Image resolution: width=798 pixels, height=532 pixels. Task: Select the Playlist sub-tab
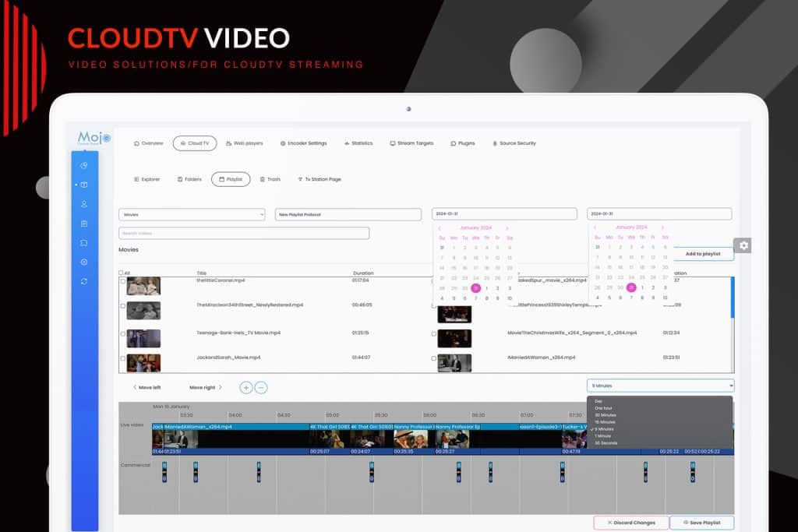(x=231, y=179)
